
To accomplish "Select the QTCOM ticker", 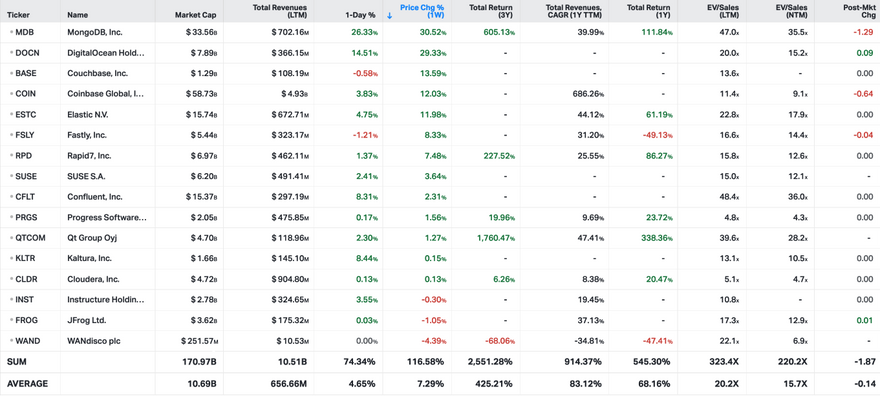I will [30, 238].
